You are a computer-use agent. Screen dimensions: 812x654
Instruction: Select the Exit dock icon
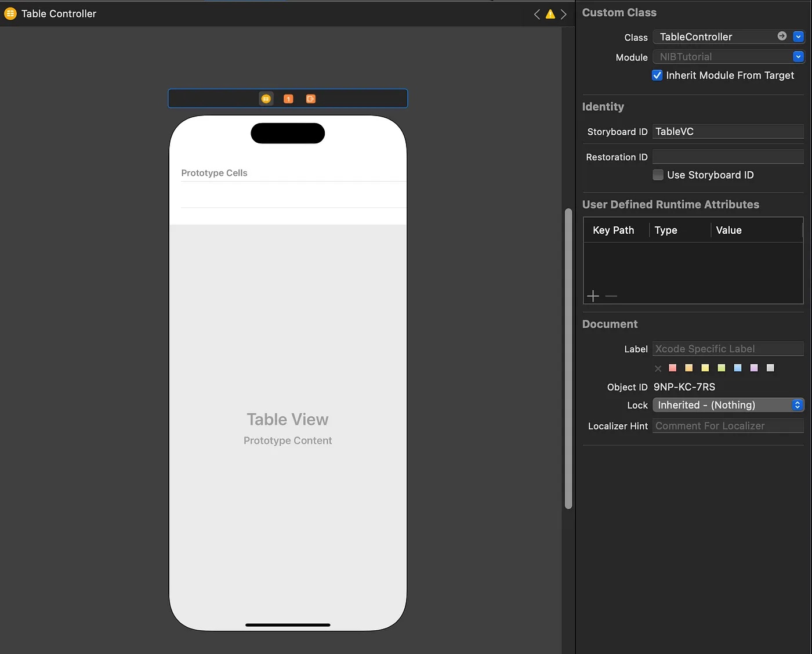point(311,99)
